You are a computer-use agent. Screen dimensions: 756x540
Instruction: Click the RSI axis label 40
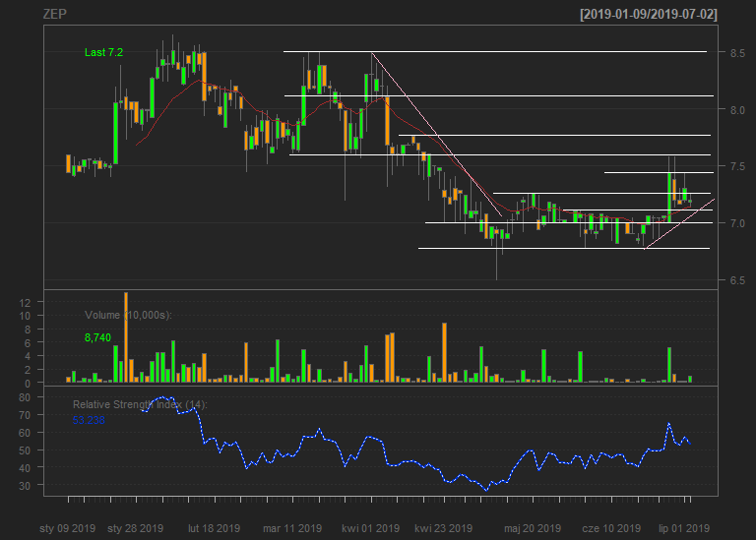click(x=25, y=468)
